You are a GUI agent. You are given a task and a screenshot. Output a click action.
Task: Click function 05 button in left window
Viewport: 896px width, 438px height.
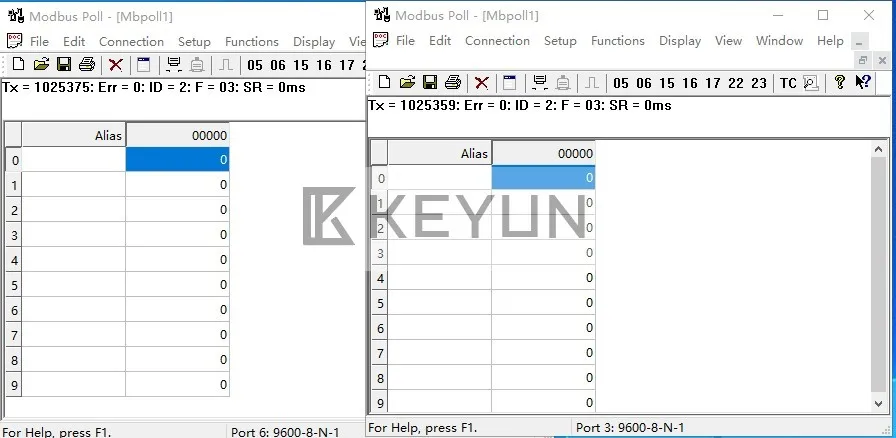[255, 65]
